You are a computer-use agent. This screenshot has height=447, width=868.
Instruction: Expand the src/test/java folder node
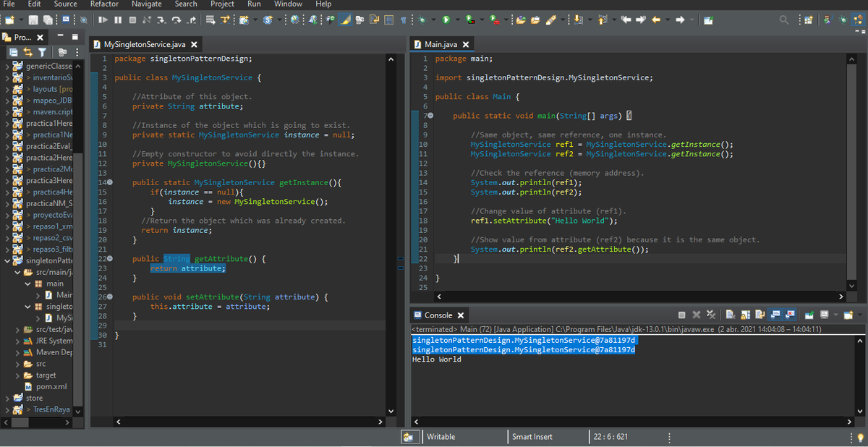[19, 329]
